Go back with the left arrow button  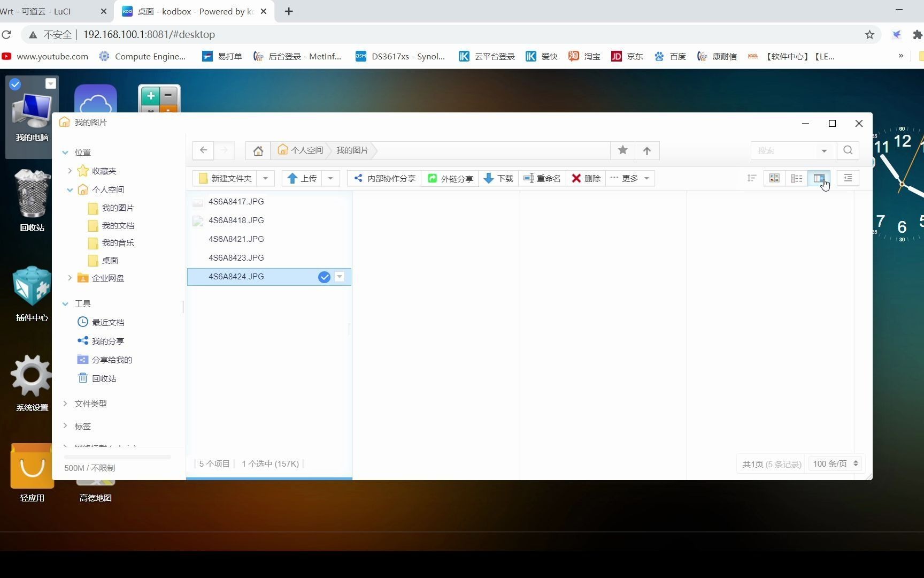point(203,150)
